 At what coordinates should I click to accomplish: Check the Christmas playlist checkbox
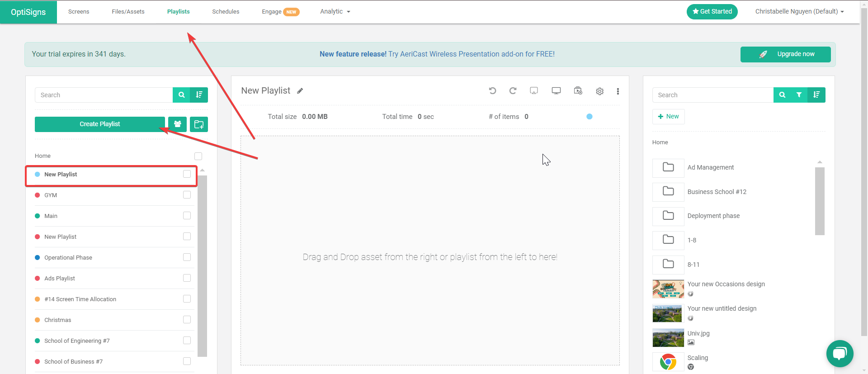coord(187,320)
